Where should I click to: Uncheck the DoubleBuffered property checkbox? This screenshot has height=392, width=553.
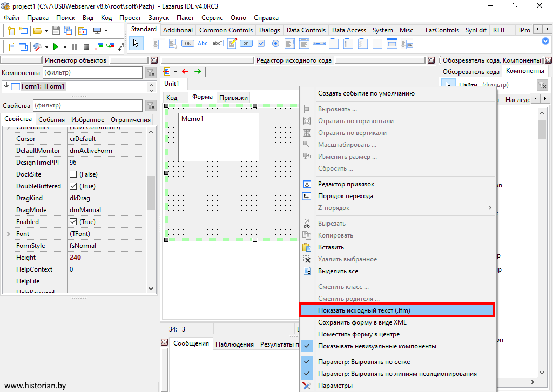[73, 186]
